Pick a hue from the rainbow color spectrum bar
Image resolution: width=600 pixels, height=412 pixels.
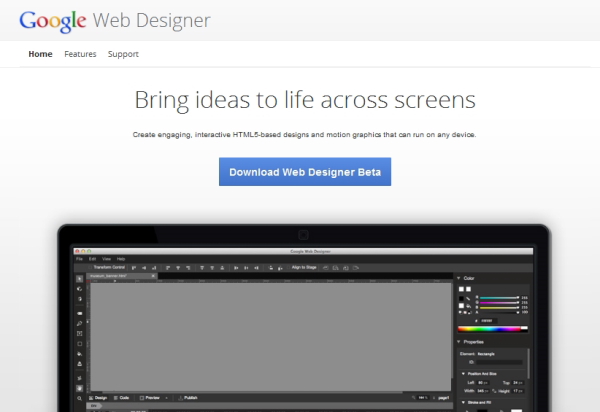click(491, 327)
